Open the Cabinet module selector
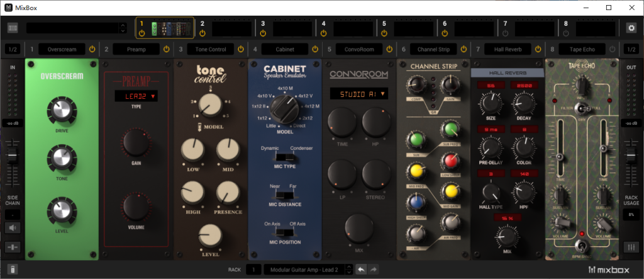644x279 pixels. tap(285, 49)
